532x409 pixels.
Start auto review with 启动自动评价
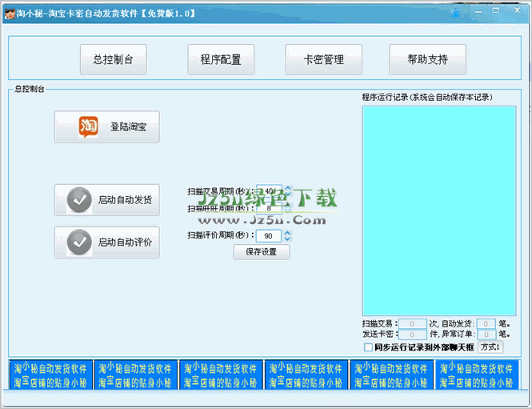(107, 243)
